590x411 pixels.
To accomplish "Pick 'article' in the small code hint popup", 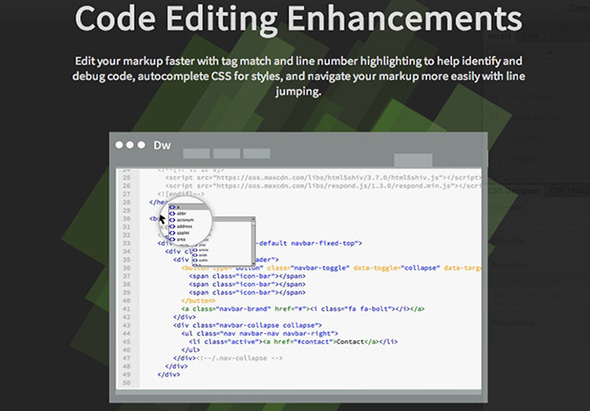I will coord(203,250).
